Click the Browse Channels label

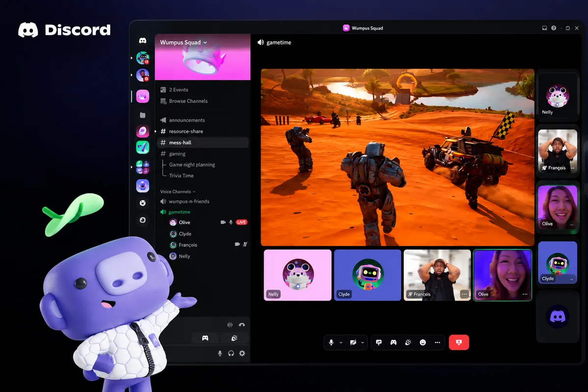pos(188,101)
